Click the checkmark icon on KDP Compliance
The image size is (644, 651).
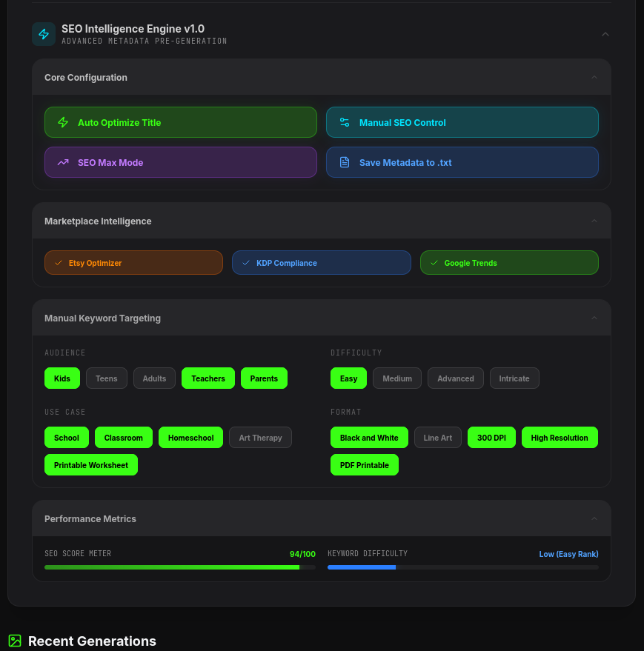[x=246, y=263]
